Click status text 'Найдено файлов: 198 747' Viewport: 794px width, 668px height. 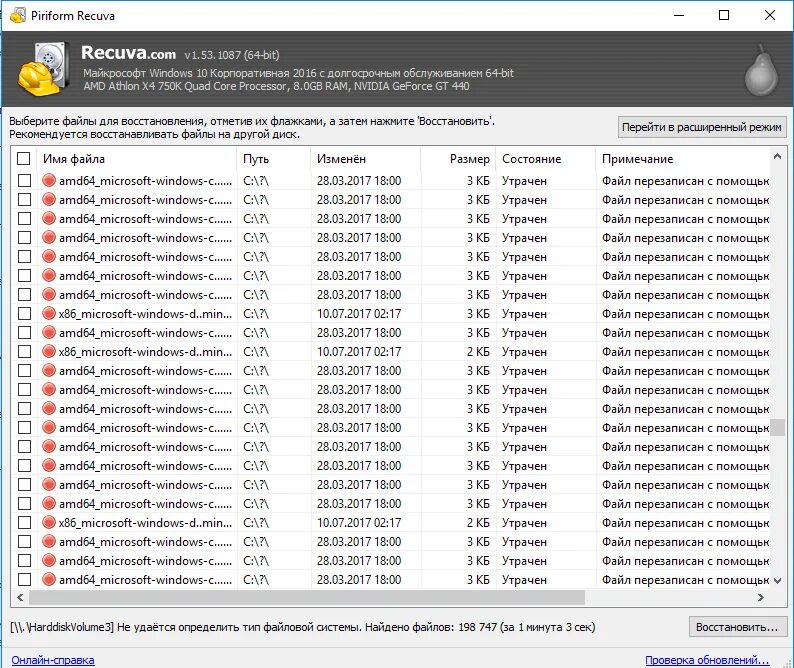tap(430, 627)
